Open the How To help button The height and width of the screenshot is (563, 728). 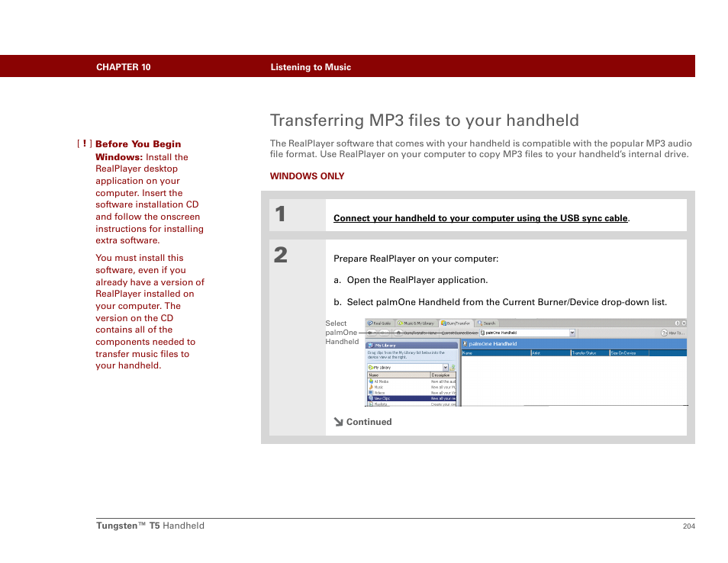tap(672, 333)
